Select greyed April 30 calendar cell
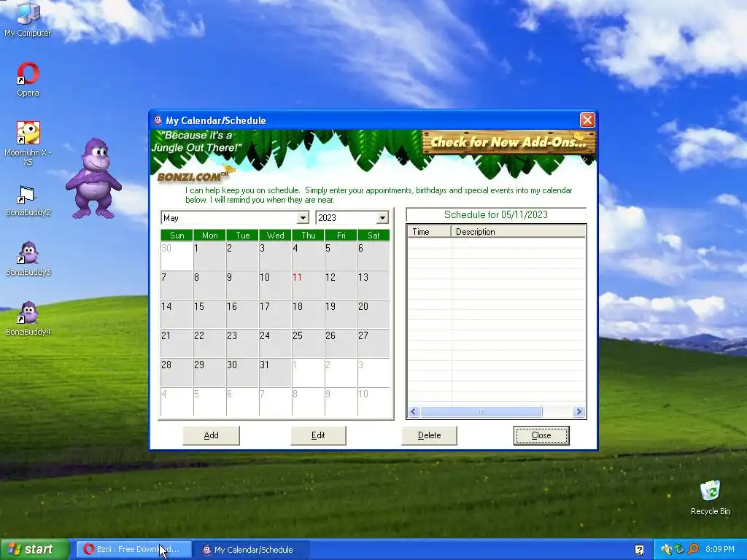This screenshot has height=560, width=747. pos(177,256)
